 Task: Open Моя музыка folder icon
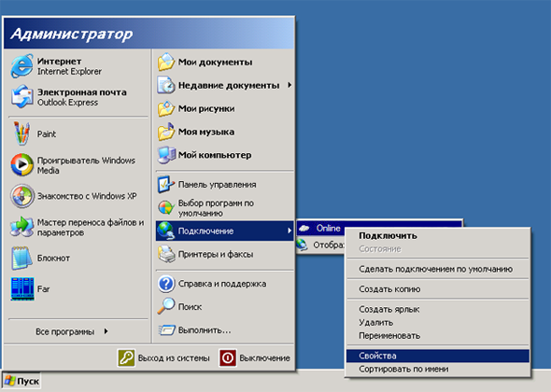click(166, 132)
